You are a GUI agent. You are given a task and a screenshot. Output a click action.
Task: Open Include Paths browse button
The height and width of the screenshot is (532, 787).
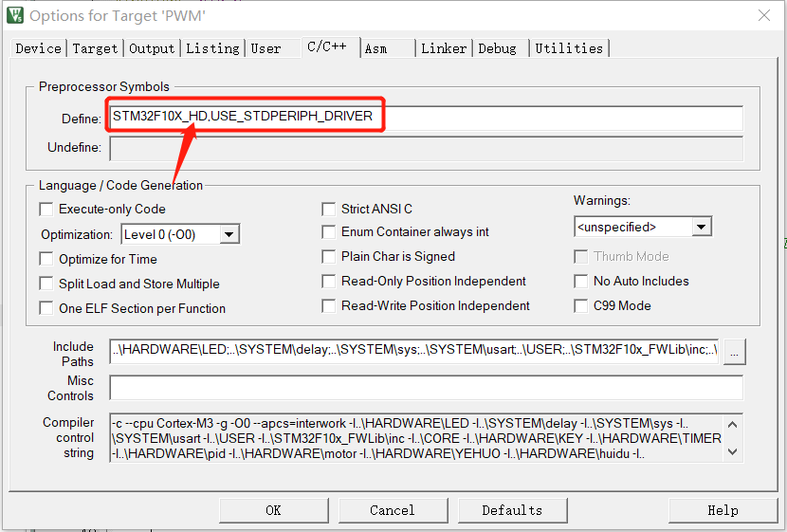(x=734, y=353)
